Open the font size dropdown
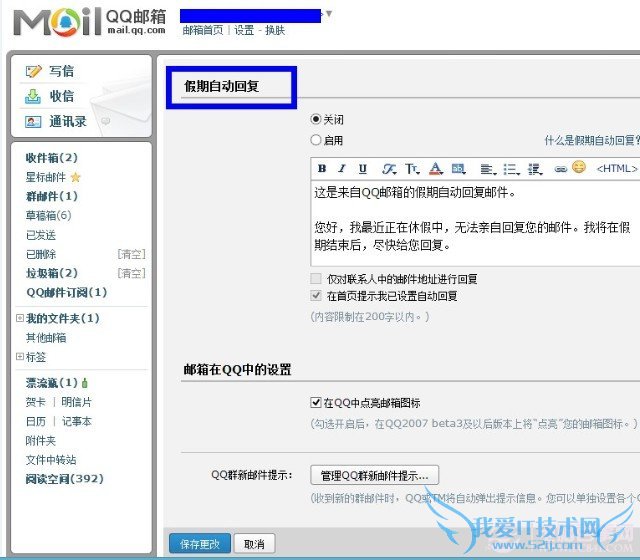Screen dimensions: 640x560 click(412, 169)
